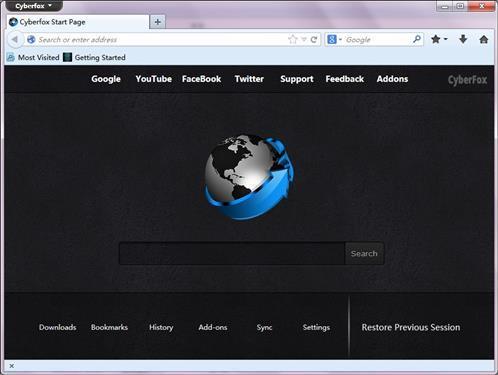Open the Downloads arrow toolbar icon
Image resolution: width=498 pixels, height=375 pixels.
463,39
